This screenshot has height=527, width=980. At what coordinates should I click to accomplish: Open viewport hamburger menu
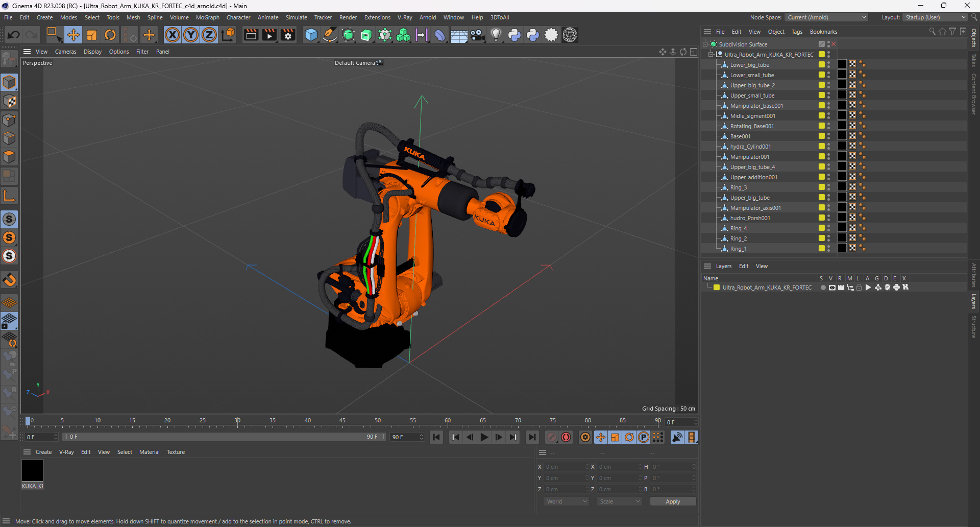click(x=27, y=52)
